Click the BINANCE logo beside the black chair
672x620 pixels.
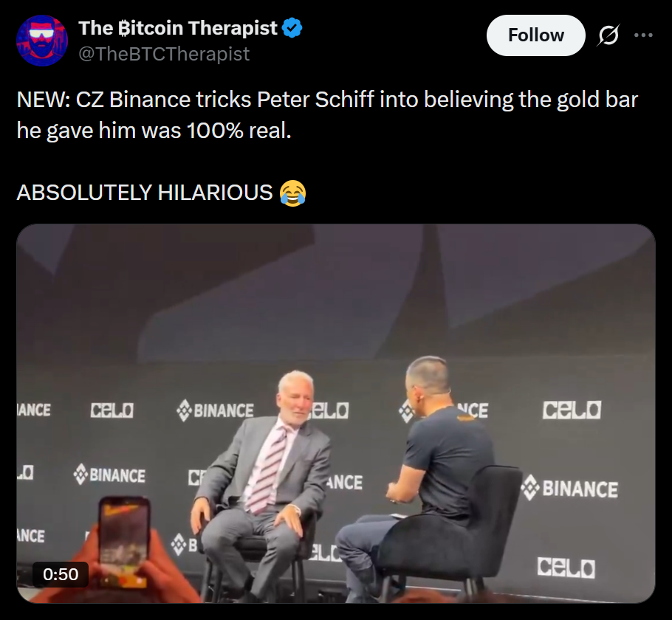570,489
